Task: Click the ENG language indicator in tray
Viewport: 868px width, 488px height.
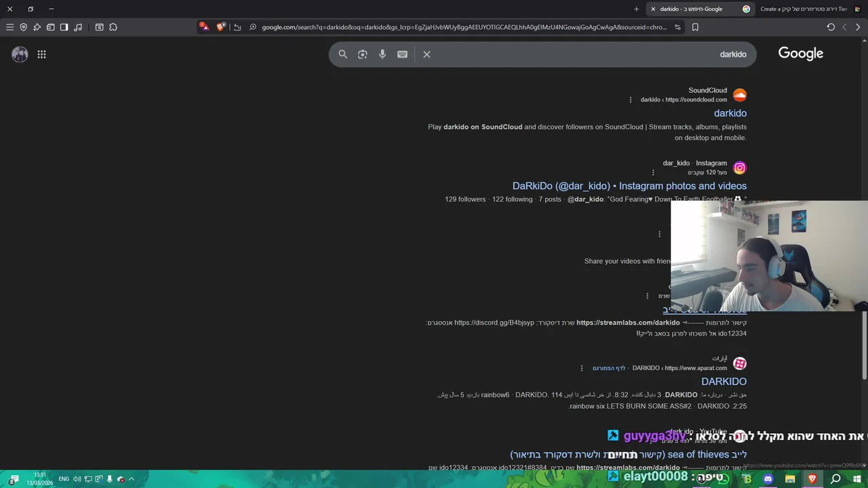Action: click(x=64, y=479)
